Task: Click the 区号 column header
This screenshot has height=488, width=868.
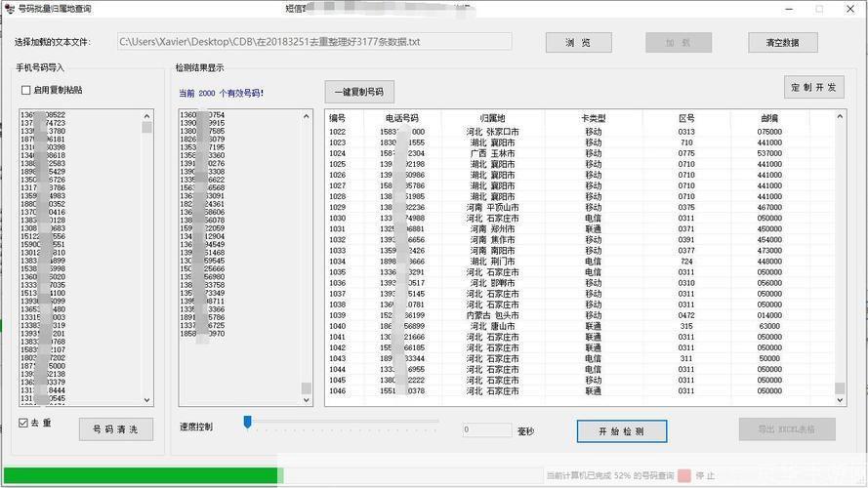Action: click(x=686, y=118)
